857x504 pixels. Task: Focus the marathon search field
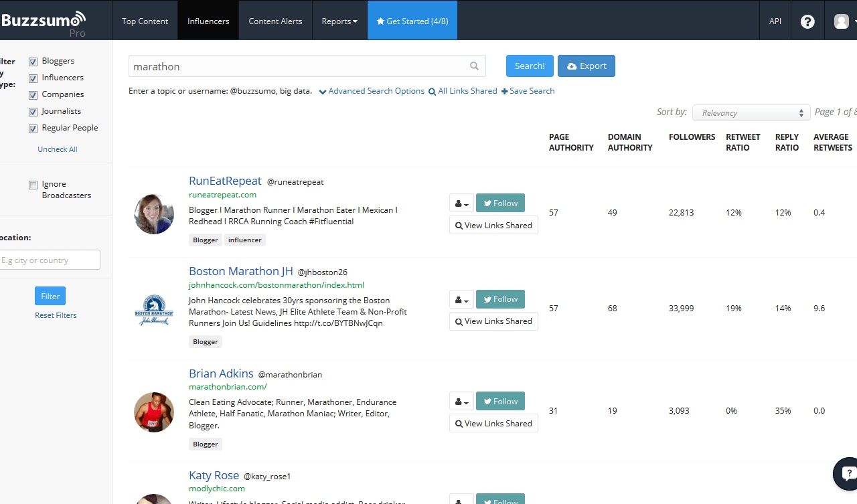tap(307, 66)
